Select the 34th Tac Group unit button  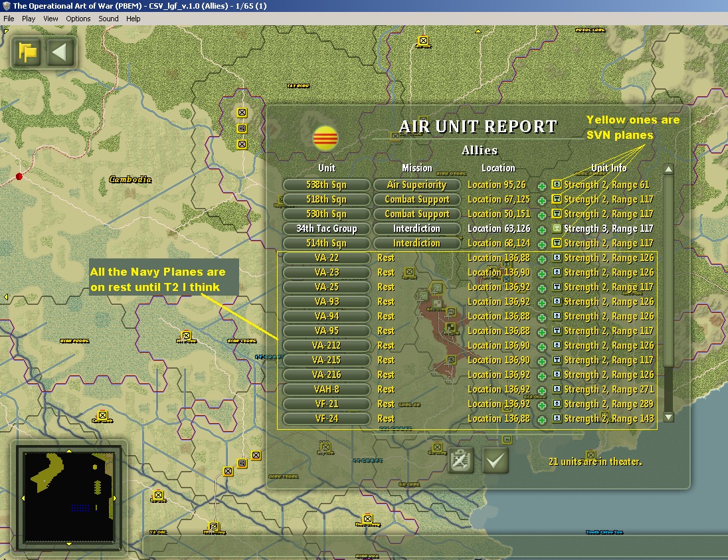tap(326, 229)
